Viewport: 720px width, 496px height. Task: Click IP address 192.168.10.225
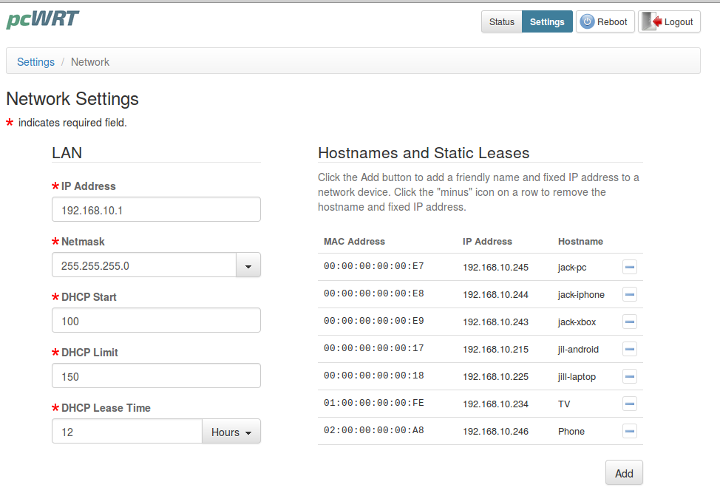coord(495,377)
